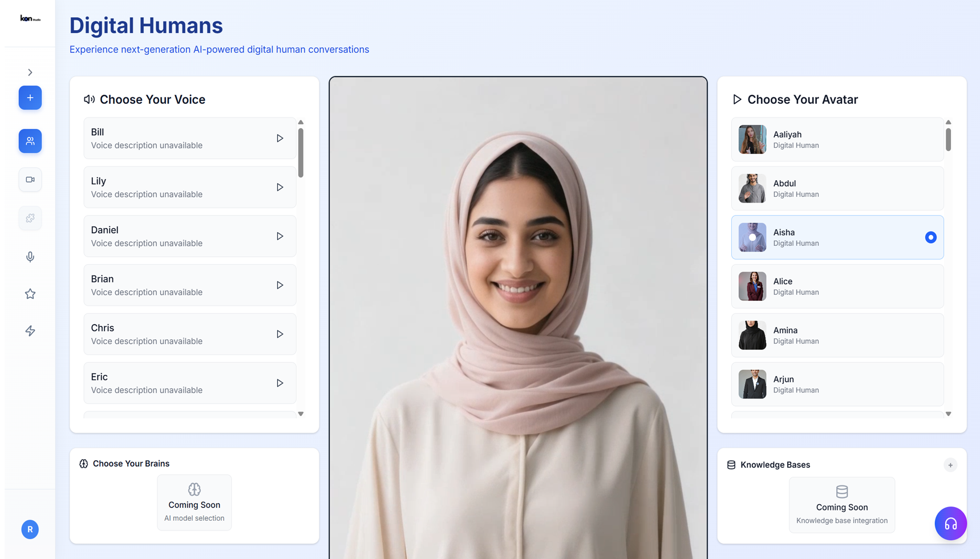Click the microphone icon in sidebar

point(30,257)
